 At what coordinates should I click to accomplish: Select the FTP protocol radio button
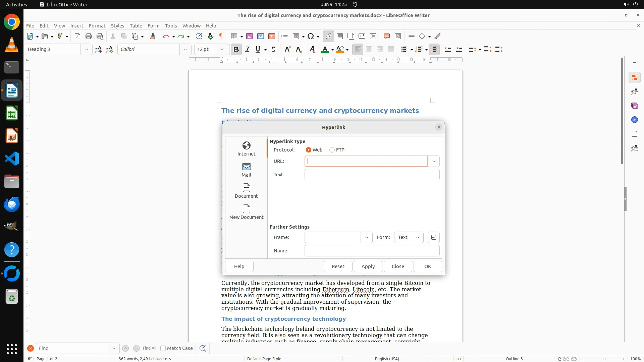coord(332,150)
